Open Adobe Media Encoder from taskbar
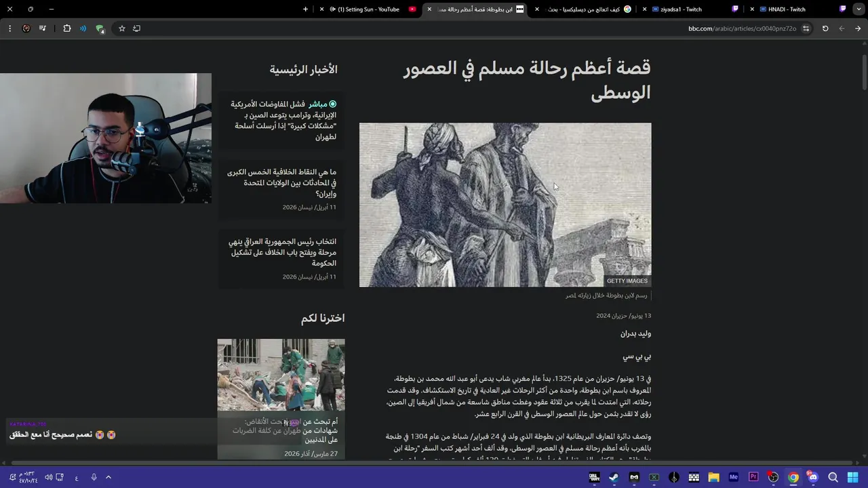 [x=733, y=477]
